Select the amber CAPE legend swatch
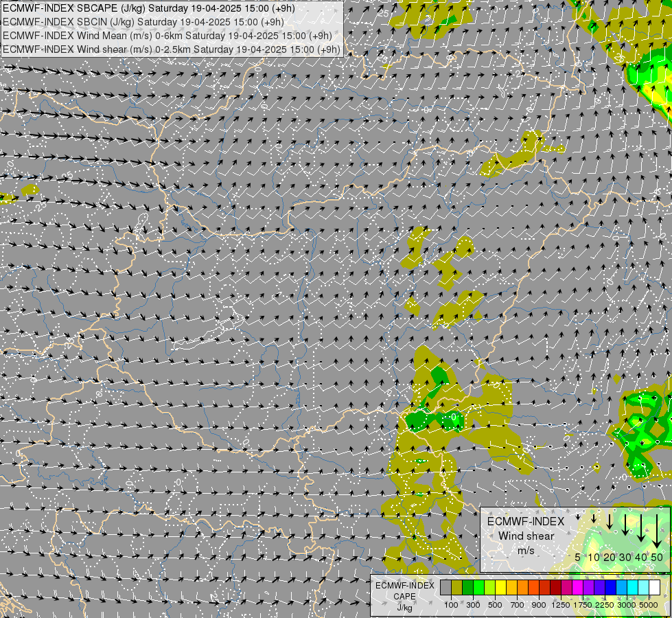This screenshot has width=672, height=618. tap(511, 587)
